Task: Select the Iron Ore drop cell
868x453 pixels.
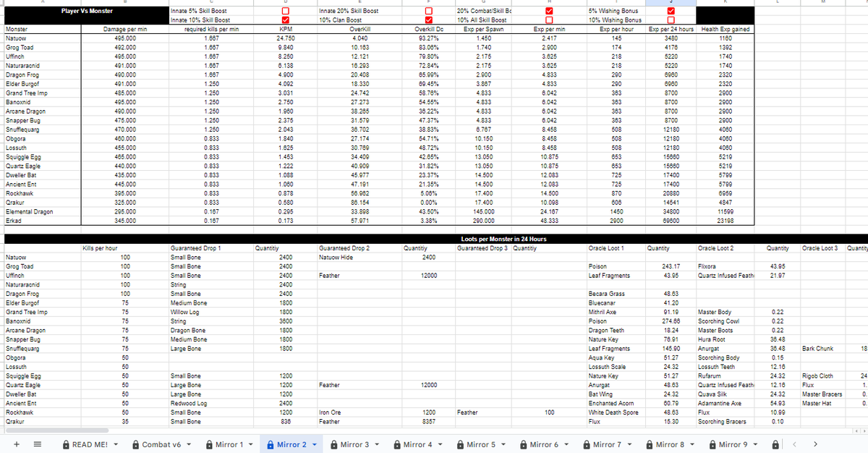Action: [359, 412]
